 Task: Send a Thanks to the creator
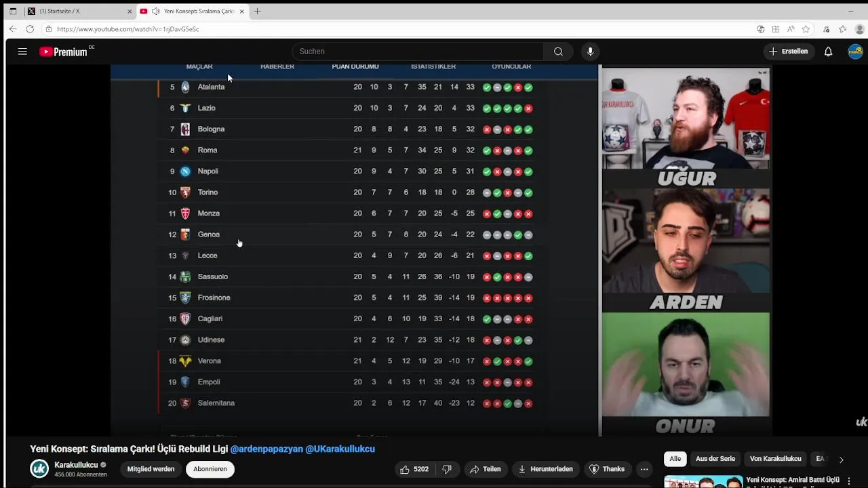click(x=607, y=469)
